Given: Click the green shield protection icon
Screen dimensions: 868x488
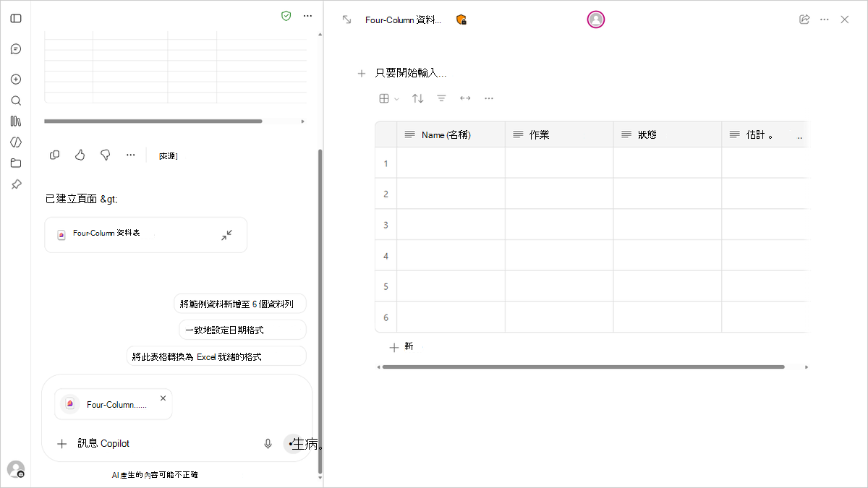Looking at the screenshot, I should [x=286, y=16].
